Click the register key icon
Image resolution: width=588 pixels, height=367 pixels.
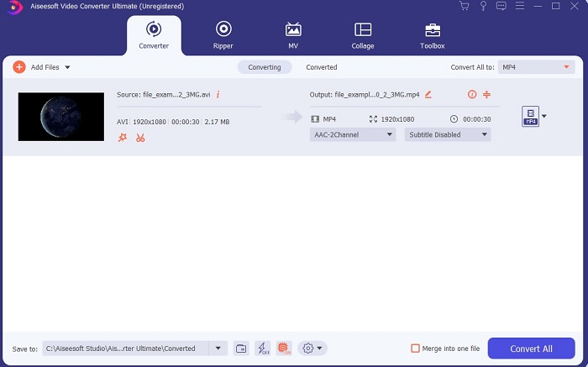[x=483, y=6]
